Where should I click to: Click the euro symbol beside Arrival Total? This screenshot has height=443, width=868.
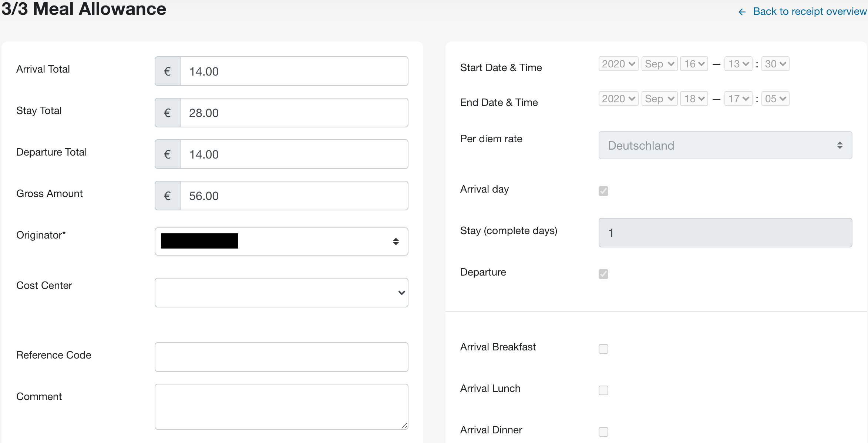point(168,71)
